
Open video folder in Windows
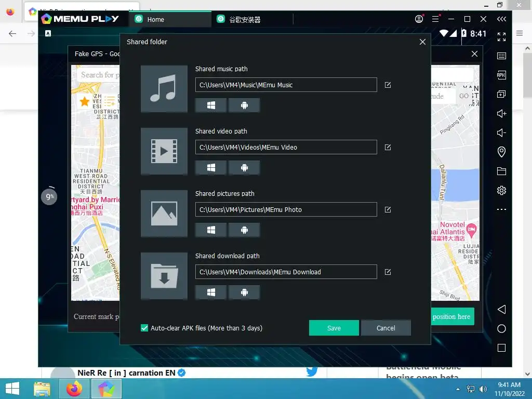click(211, 168)
